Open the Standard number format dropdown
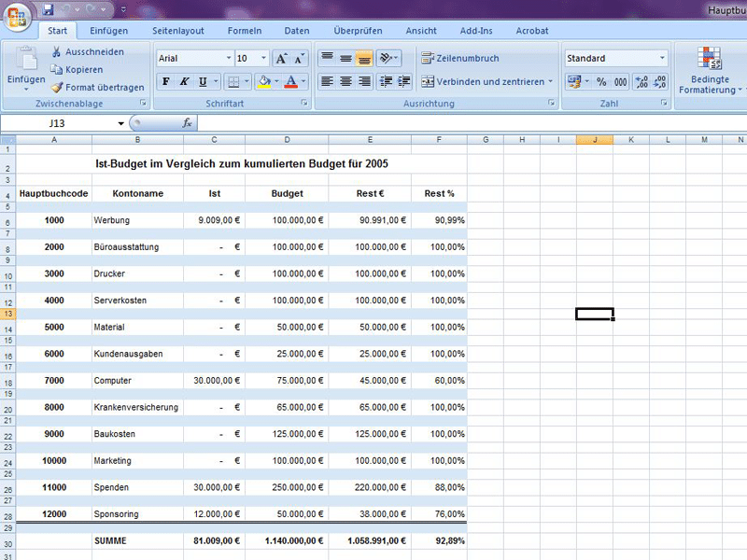 point(662,58)
